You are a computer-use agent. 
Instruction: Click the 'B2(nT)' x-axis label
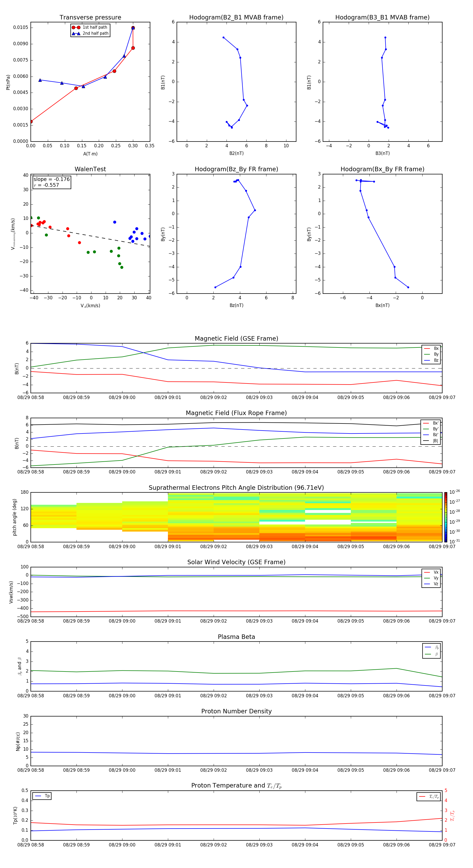click(236, 153)
